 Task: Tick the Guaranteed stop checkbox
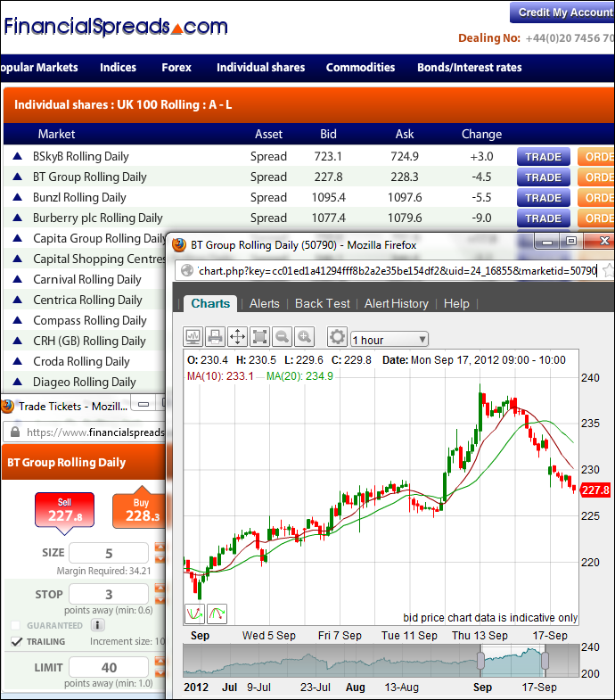(16, 626)
